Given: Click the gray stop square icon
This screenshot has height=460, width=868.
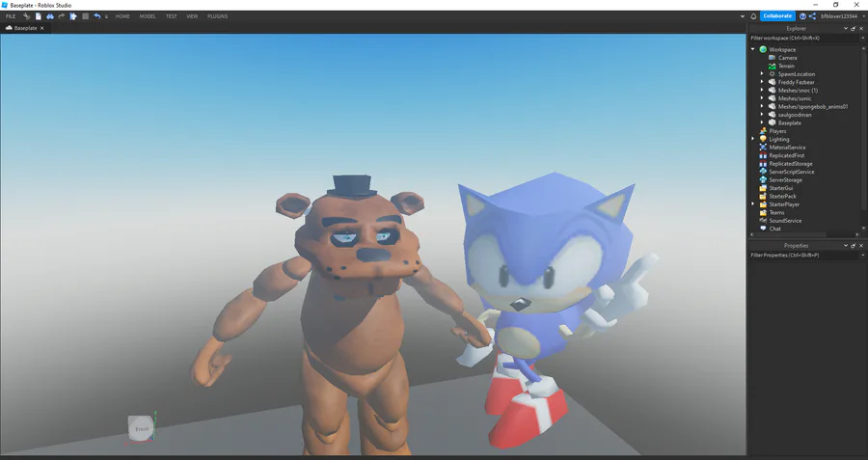Looking at the screenshot, I should point(85,16).
